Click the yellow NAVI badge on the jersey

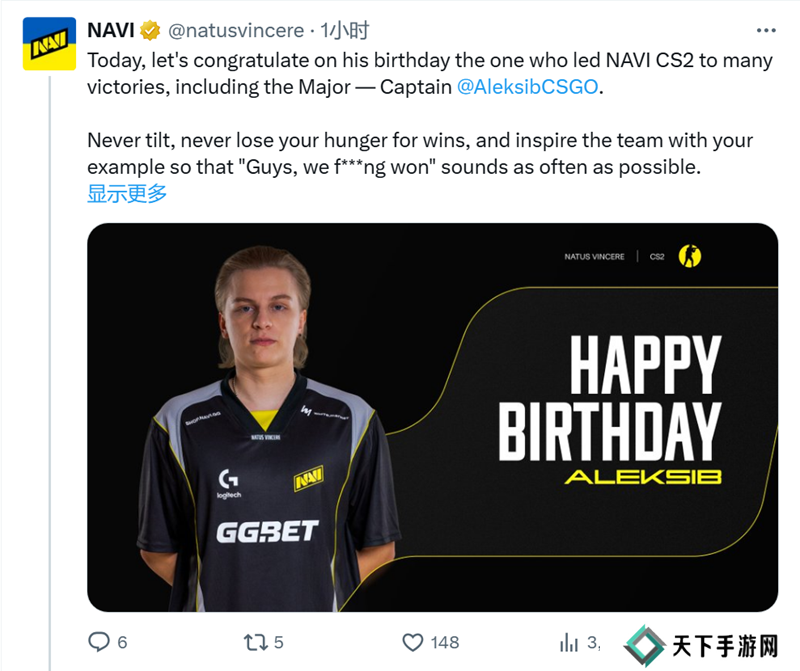(x=308, y=478)
